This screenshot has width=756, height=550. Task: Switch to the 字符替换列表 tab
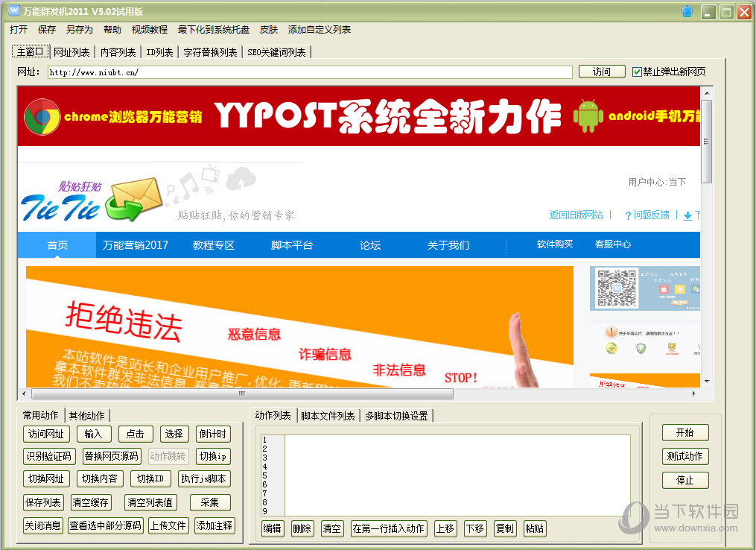pyautogui.click(x=210, y=52)
